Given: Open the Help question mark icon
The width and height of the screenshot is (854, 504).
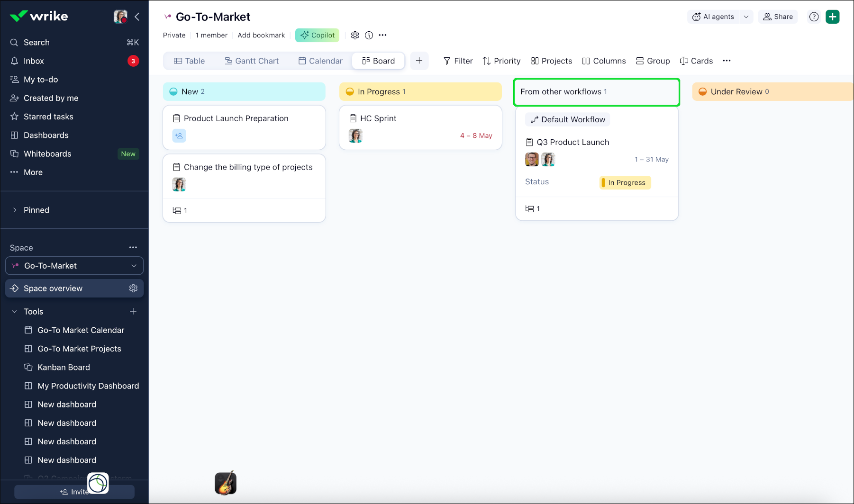Looking at the screenshot, I should [814, 17].
